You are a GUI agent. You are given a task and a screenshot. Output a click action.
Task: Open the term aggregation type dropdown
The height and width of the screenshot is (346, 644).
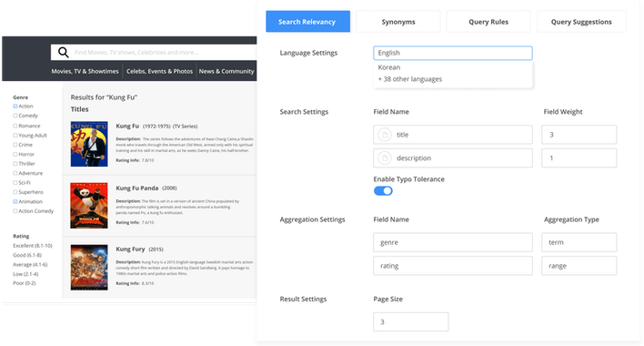tap(579, 242)
